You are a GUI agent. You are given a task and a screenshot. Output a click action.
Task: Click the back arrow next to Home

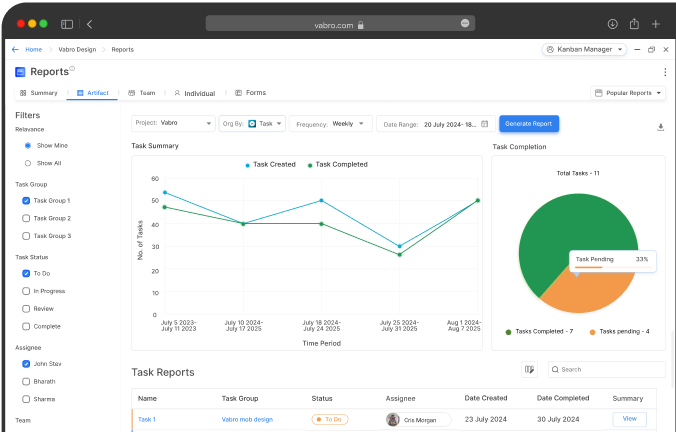(15, 49)
